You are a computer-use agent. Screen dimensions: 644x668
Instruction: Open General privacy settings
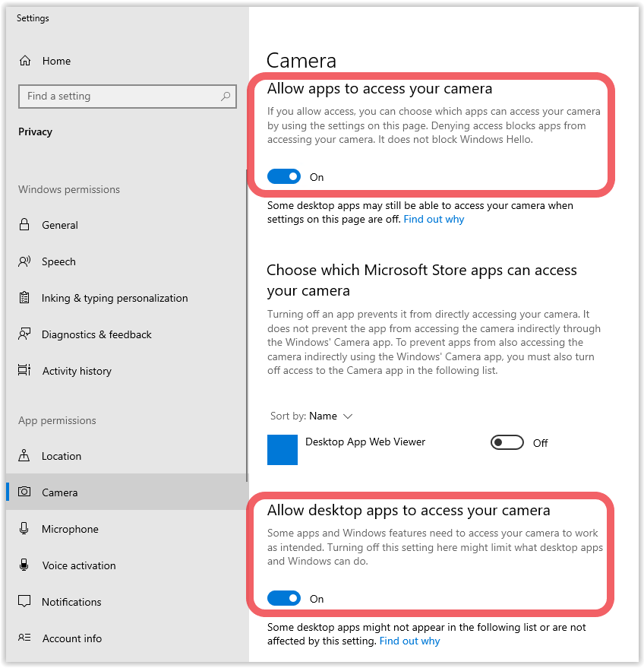pyautogui.click(x=60, y=225)
